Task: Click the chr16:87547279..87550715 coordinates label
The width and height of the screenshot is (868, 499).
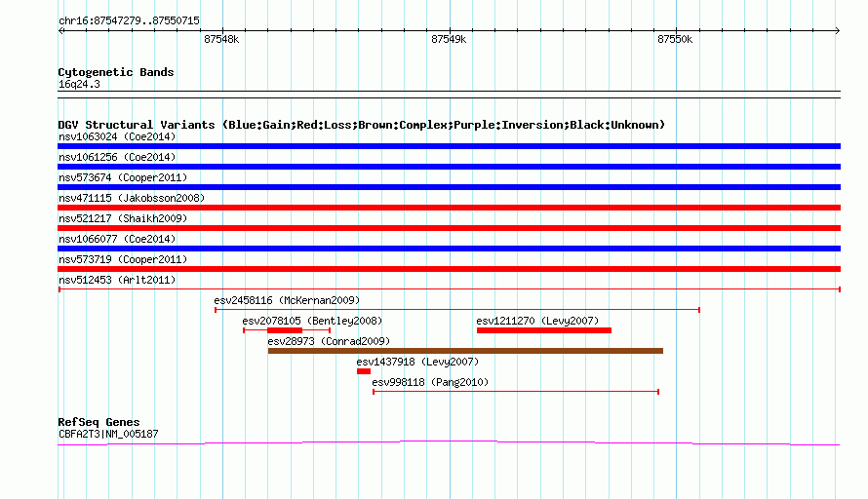Action: (x=129, y=21)
